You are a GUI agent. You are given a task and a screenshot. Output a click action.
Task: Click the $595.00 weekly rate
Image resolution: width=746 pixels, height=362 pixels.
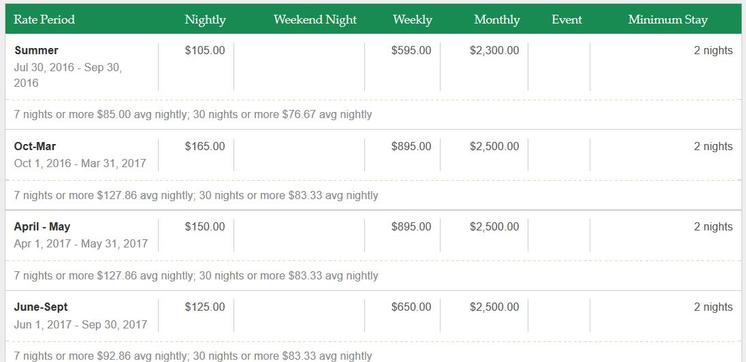click(x=412, y=50)
